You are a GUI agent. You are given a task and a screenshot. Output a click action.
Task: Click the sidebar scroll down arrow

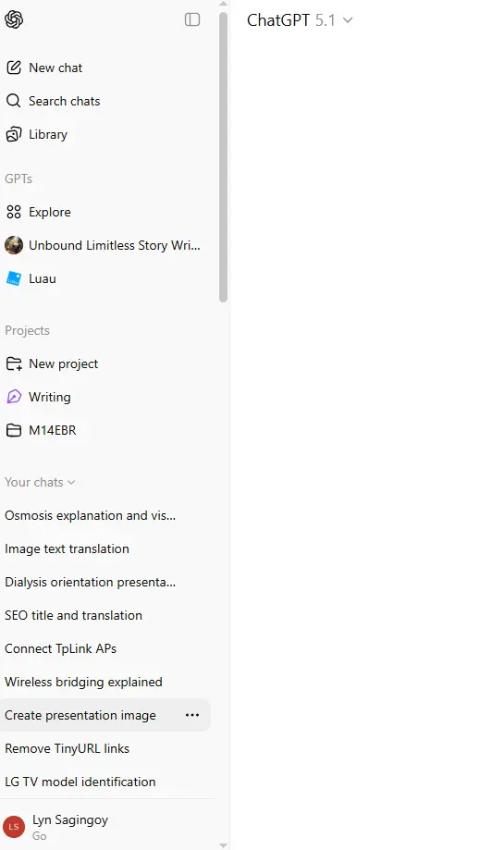point(223,845)
